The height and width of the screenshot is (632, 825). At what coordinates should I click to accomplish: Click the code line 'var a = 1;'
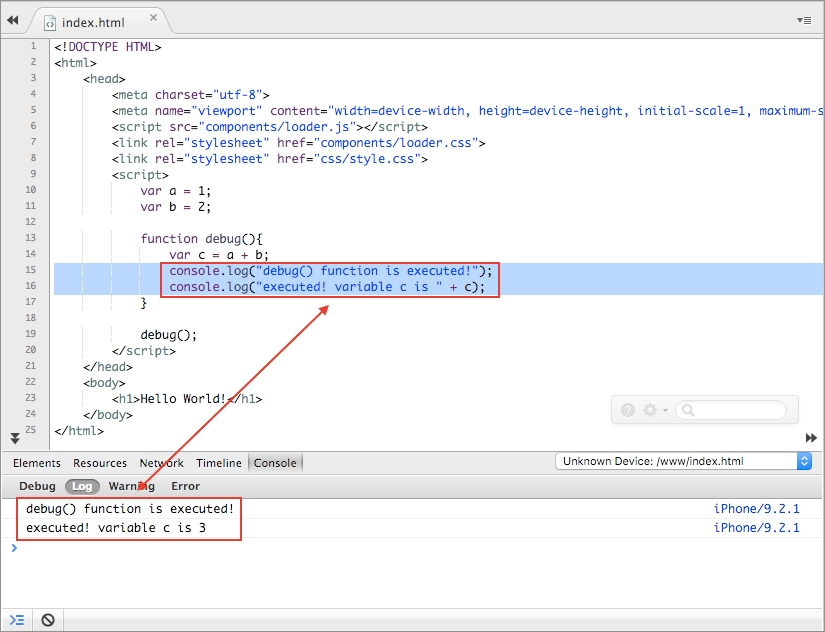click(x=176, y=191)
